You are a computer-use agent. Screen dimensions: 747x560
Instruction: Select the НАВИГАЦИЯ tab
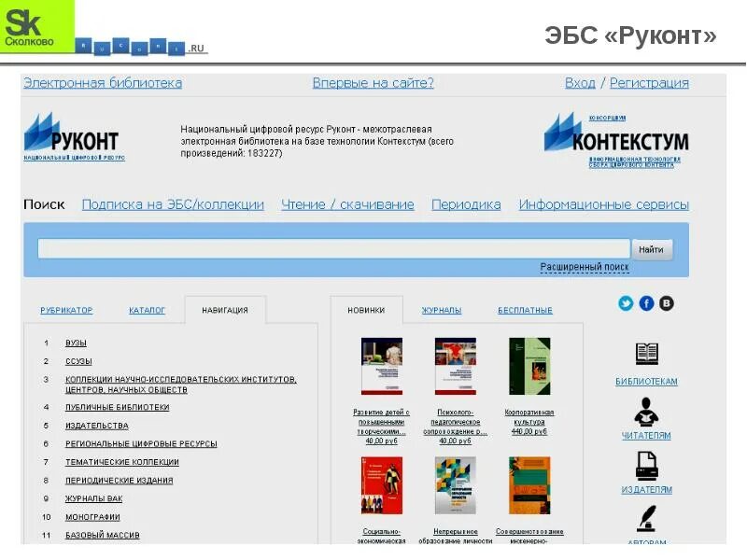(225, 310)
